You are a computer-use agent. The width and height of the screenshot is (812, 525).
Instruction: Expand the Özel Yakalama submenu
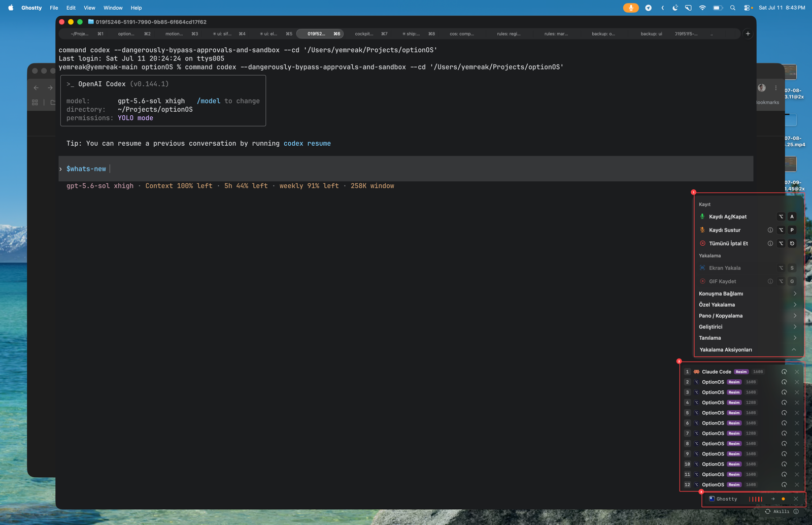pyautogui.click(x=749, y=305)
